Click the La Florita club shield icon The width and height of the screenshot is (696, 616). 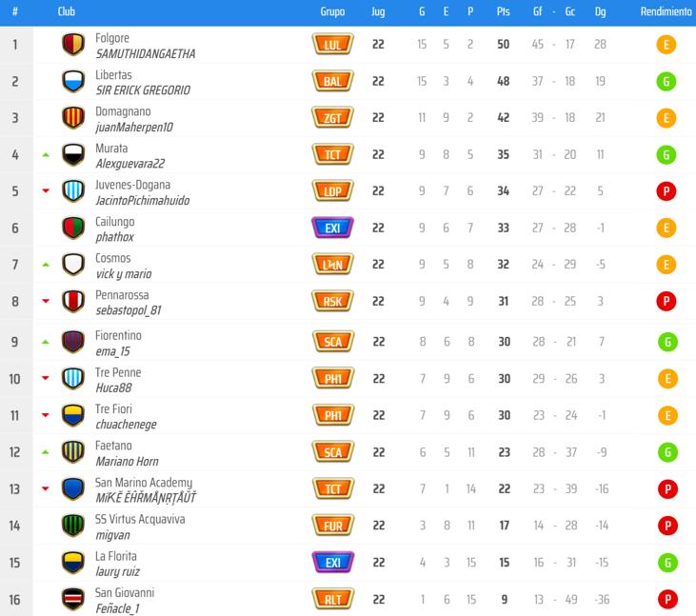click(x=73, y=562)
